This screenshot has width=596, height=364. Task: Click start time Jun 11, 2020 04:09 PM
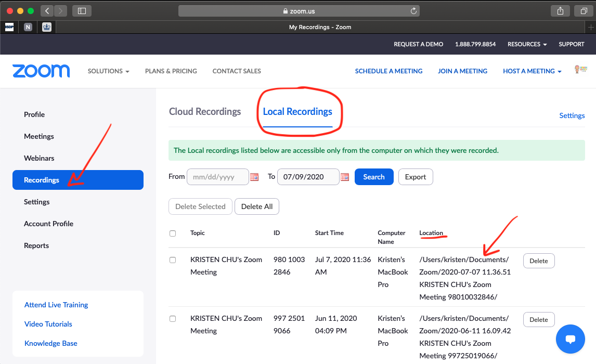336,324
